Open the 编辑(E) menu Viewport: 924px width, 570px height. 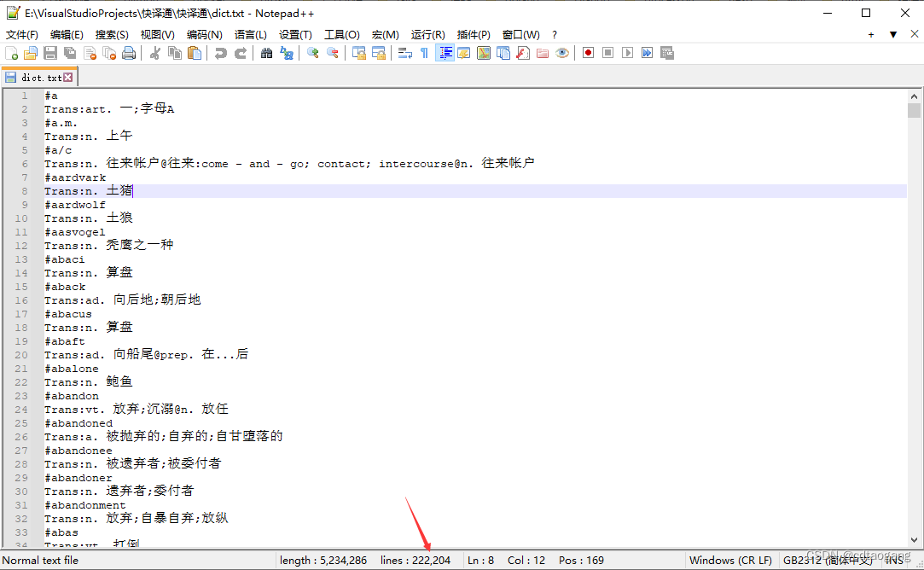tap(67, 35)
